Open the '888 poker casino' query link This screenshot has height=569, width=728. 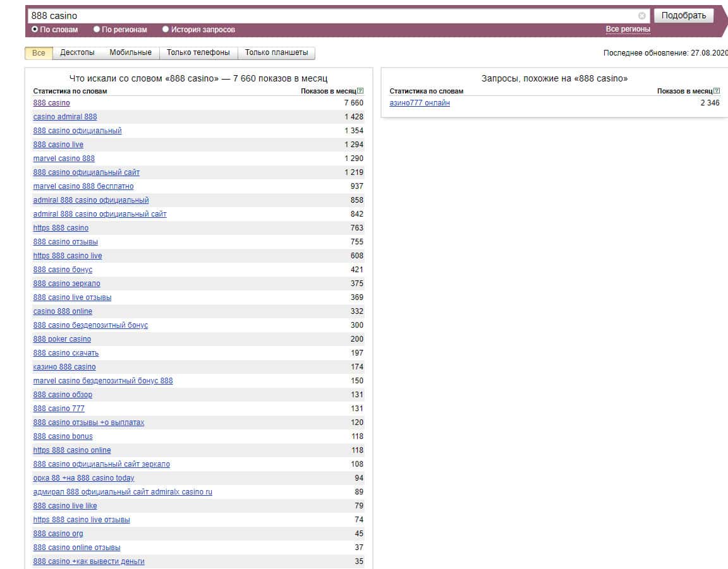pos(62,339)
